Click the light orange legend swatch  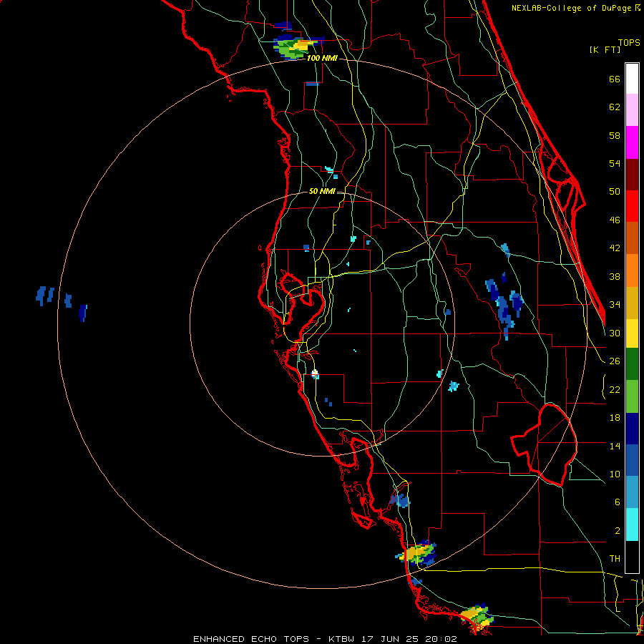coord(632,270)
